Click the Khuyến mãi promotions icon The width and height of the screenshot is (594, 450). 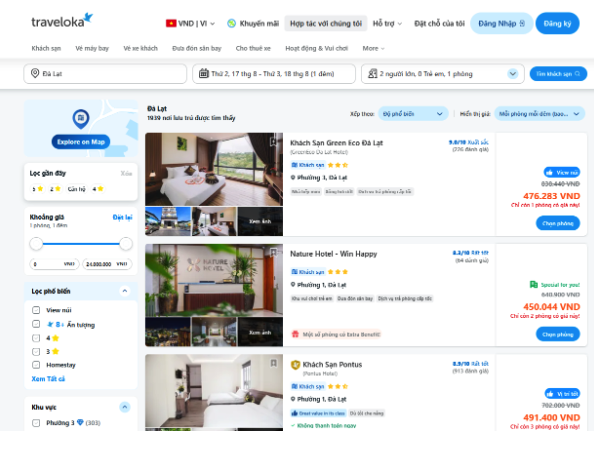(x=231, y=23)
